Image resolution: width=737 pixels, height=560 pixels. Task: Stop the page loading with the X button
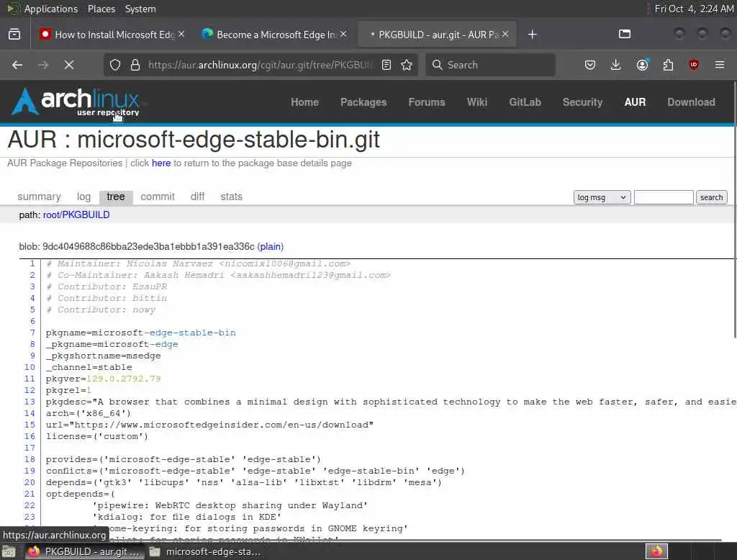69,65
